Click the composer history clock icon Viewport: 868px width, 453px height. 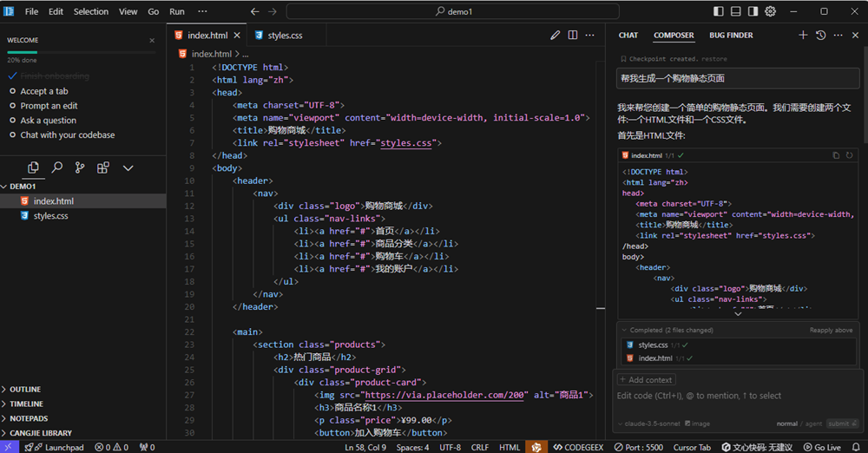pos(820,36)
